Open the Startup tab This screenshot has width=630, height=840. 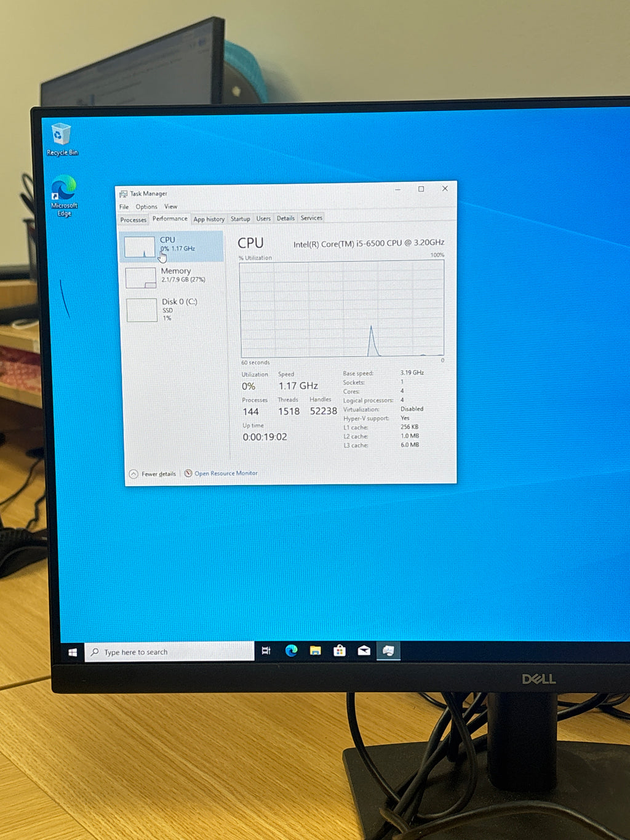click(240, 218)
